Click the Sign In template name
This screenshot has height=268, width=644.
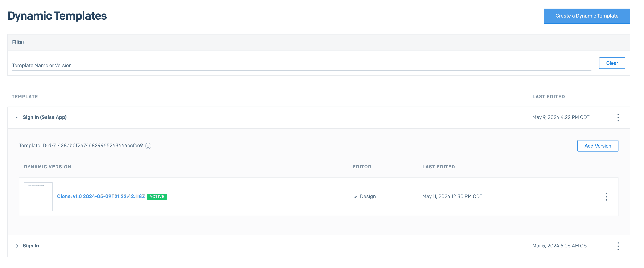point(31,246)
